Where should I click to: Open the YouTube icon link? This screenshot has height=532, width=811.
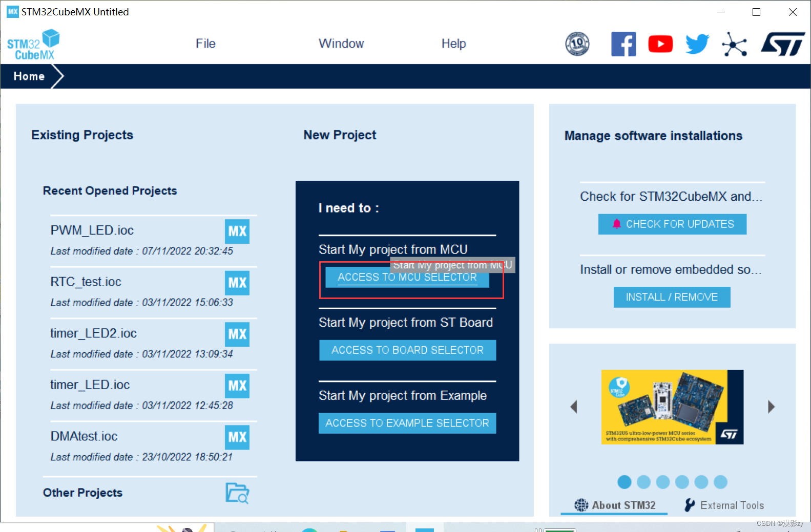coord(660,44)
